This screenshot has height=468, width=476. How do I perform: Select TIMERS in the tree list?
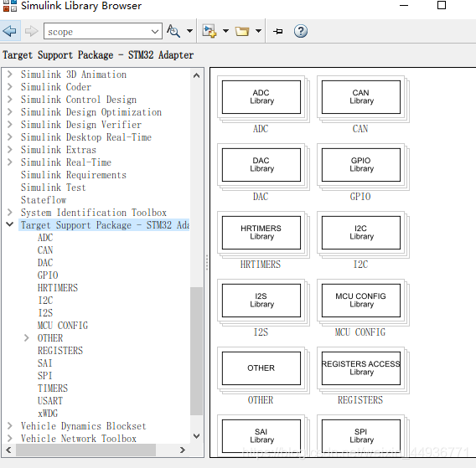point(53,388)
